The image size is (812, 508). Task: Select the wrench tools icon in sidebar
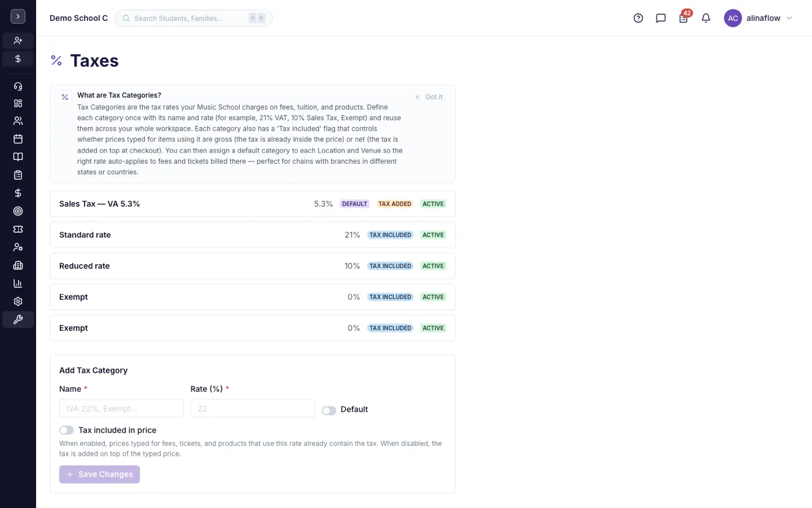point(18,319)
